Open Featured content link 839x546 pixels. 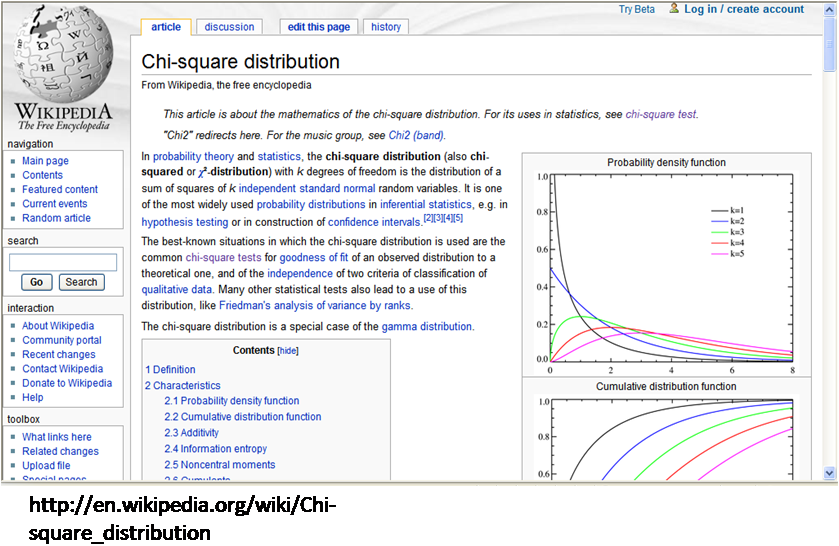pyautogui.click(x=60, y=189)
